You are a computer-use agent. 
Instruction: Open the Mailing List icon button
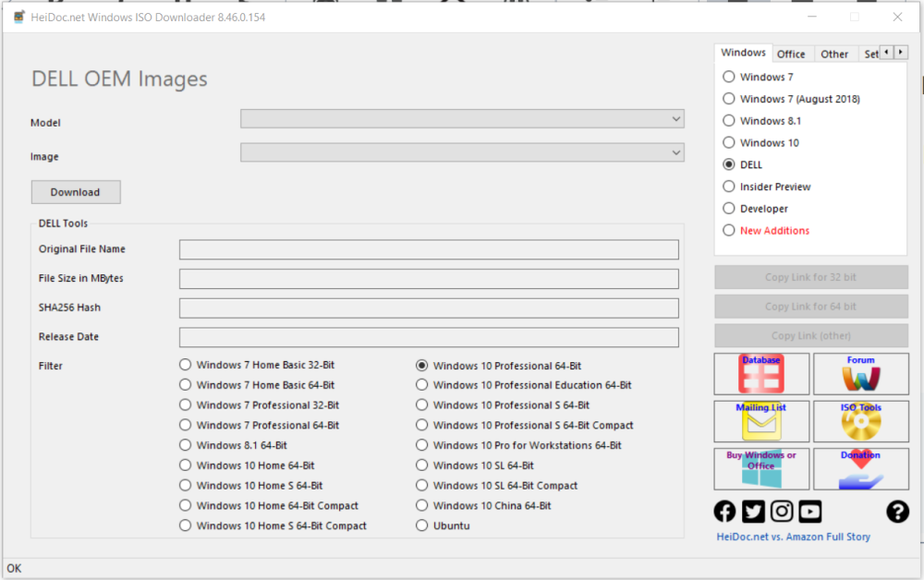click(761, 421)
